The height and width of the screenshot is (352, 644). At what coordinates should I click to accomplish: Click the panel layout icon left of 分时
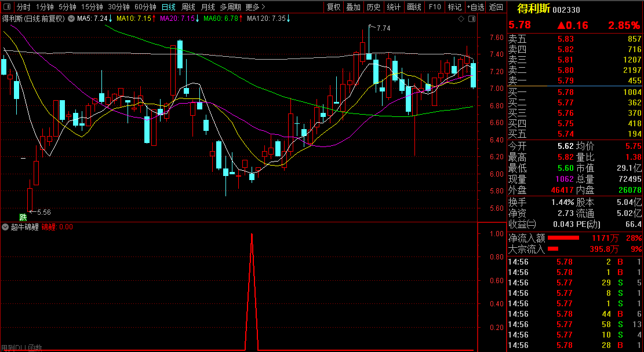tap(7, 7)
